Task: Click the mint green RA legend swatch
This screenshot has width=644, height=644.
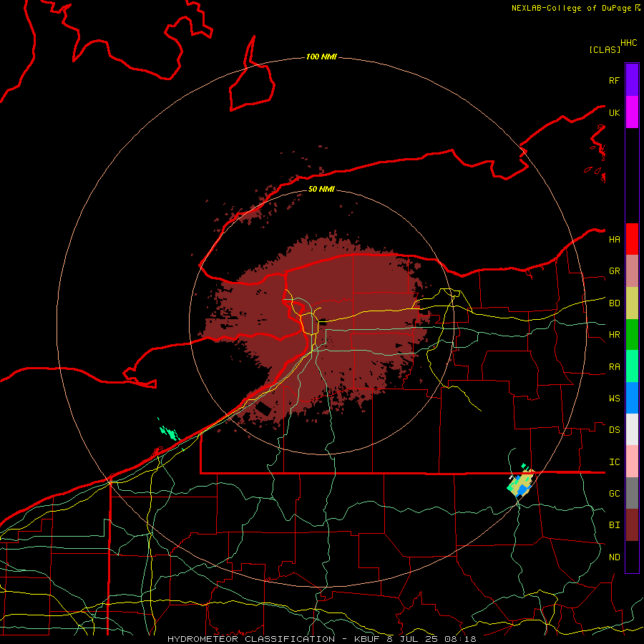Action: pos(632,366)
